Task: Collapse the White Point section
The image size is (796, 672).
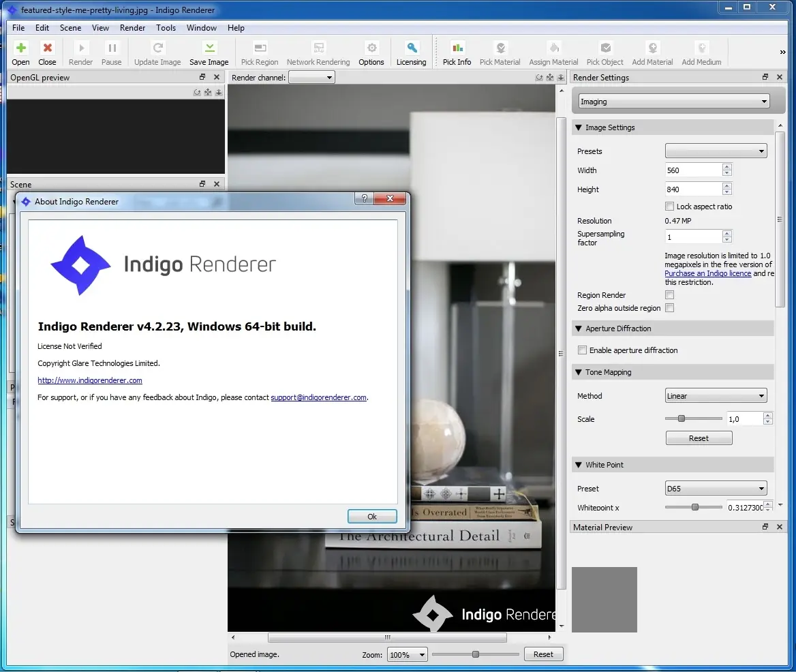Action: tap(578, 464)
